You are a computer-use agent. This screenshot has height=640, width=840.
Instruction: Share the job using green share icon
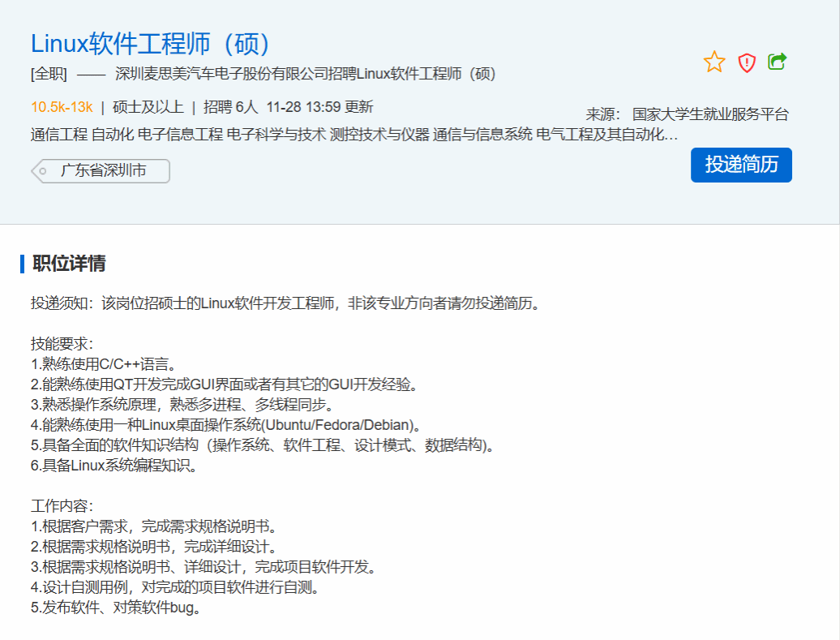[x=778, y=62]
